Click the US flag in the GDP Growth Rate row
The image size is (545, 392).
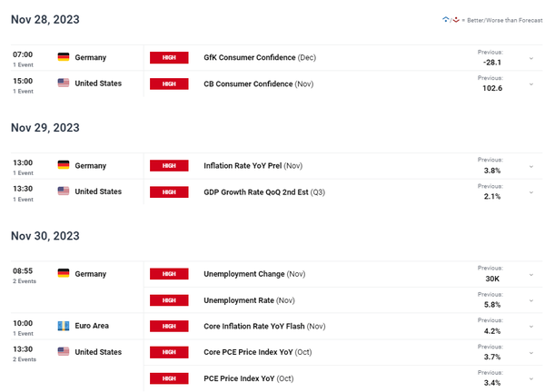click(x=64, y=191)
